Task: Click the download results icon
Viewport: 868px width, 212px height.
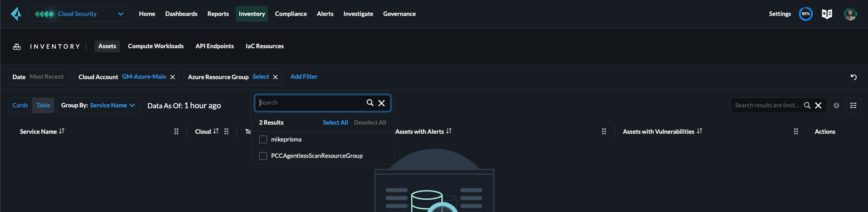Action: (836, 106)
